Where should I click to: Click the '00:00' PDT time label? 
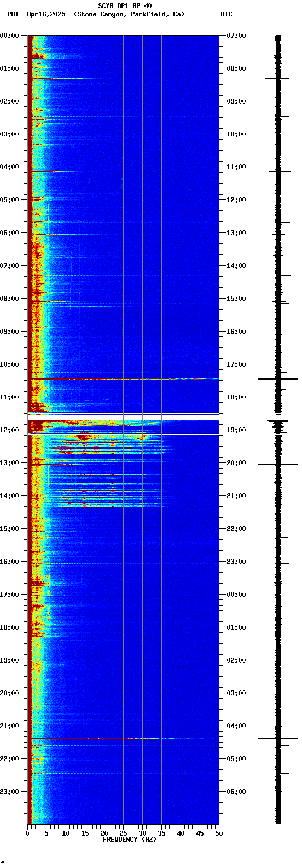tap(9, 36)
